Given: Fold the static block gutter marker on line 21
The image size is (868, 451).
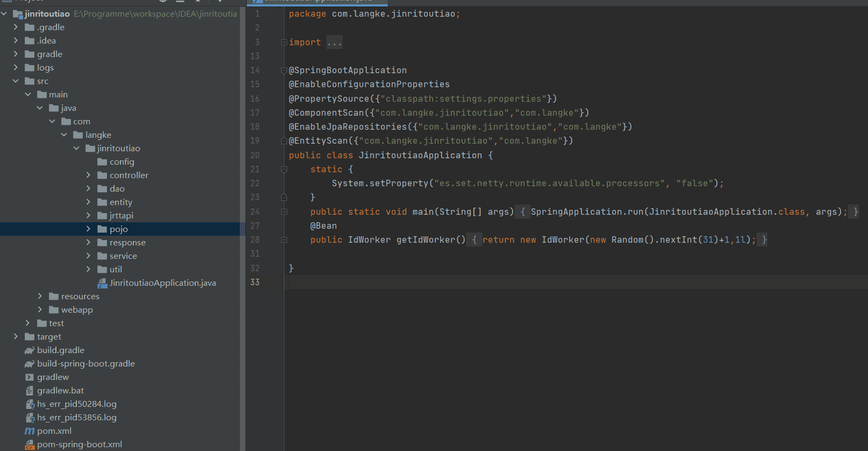Looking at the screenshot, I should (x=284, y=170).
